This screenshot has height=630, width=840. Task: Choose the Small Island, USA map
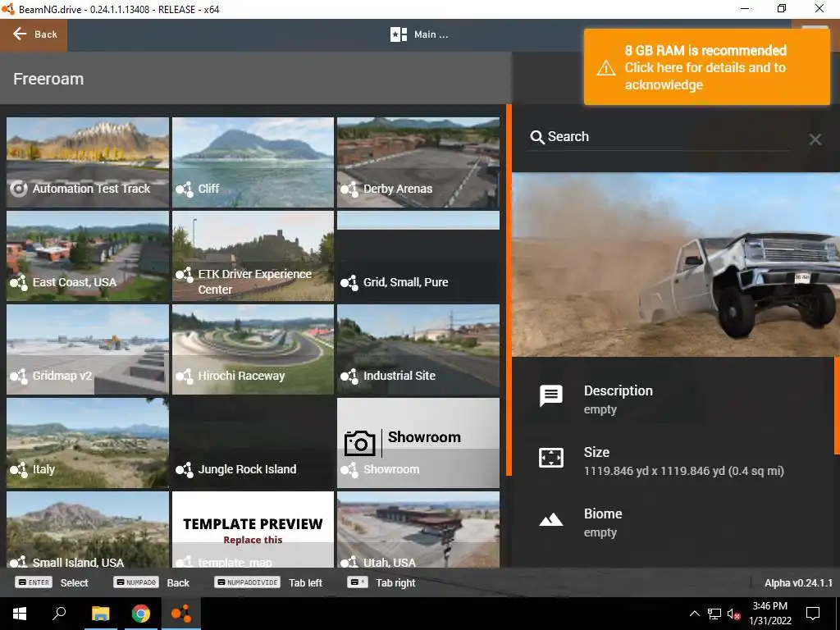(x=88, y=529)
